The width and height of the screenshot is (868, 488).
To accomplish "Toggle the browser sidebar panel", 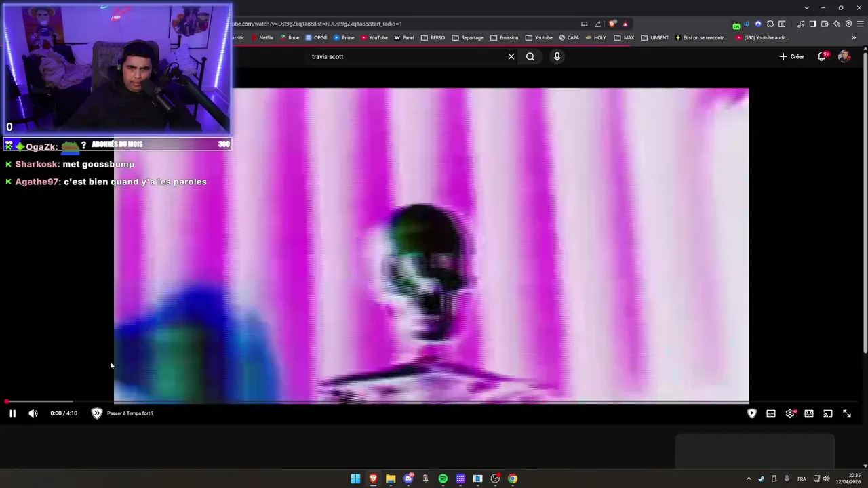I will [813, 24].
